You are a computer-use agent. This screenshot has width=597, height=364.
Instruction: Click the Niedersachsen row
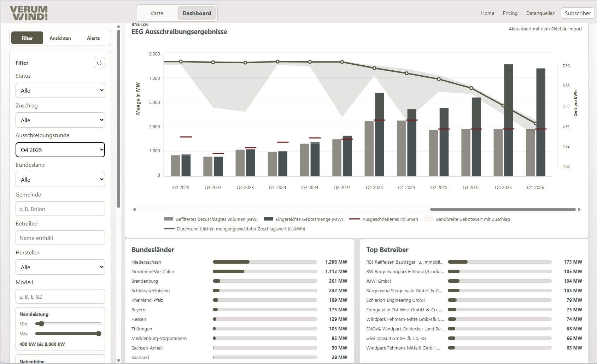(x=239, y=262)
